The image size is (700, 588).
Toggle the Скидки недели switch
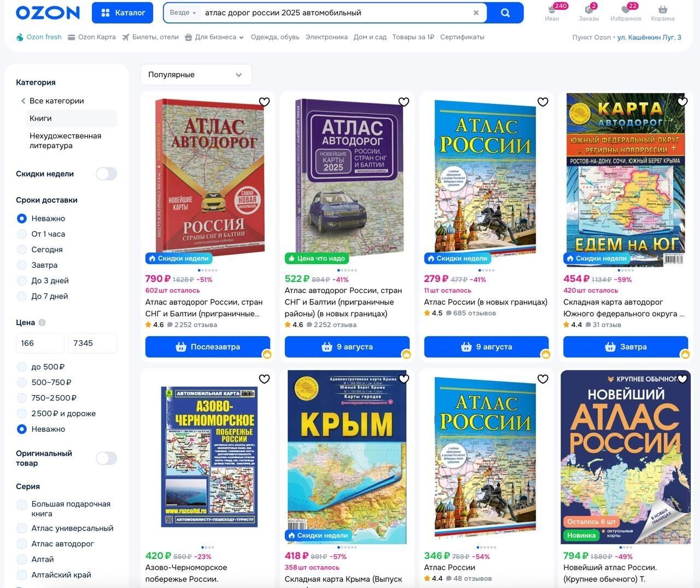106,174
